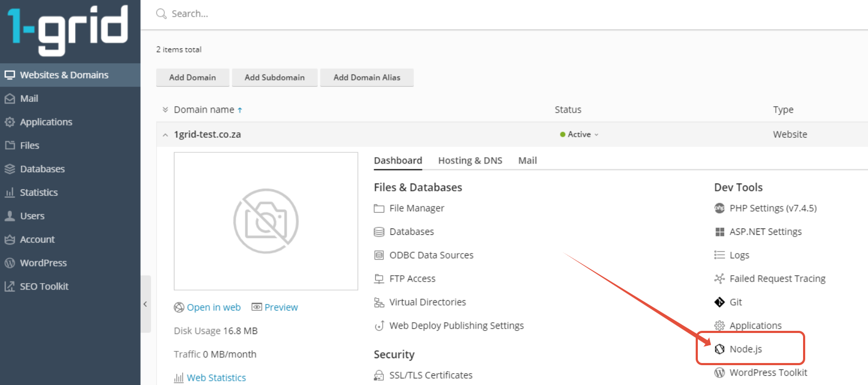Image resolution: width=868 pixels, height=385 pixels.
Task: Click the Dev Tools Applications gear icon
Action: point(719,325)
